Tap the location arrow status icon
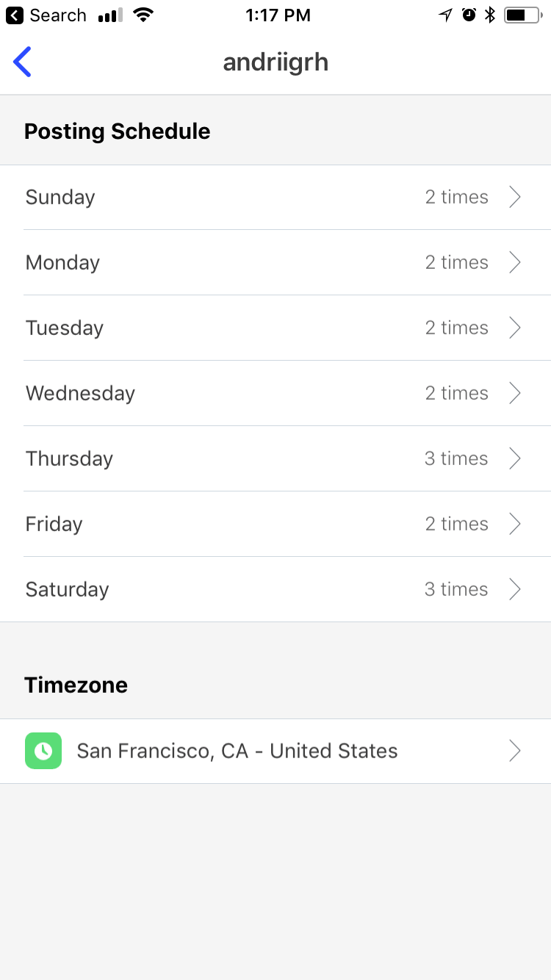 pos(445,15)
